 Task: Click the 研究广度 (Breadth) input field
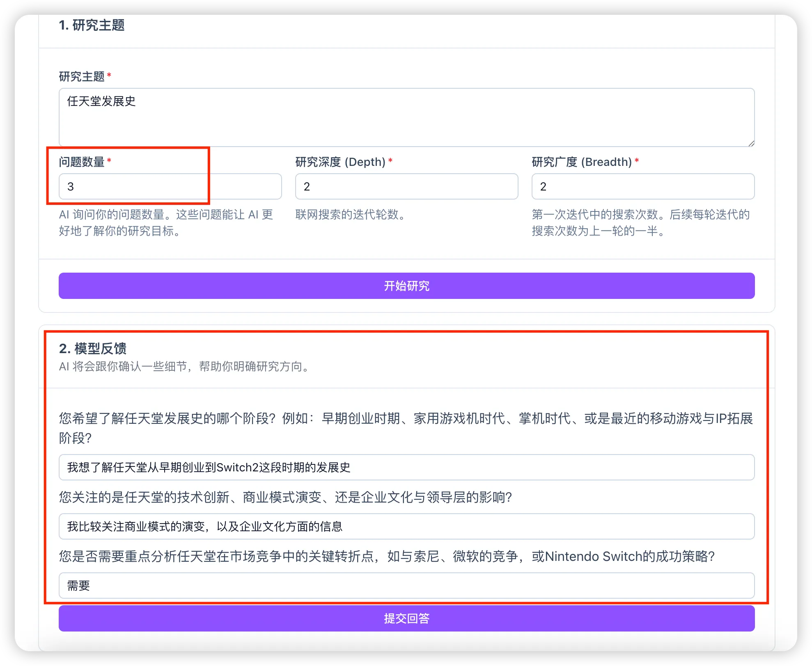point(643,186)
